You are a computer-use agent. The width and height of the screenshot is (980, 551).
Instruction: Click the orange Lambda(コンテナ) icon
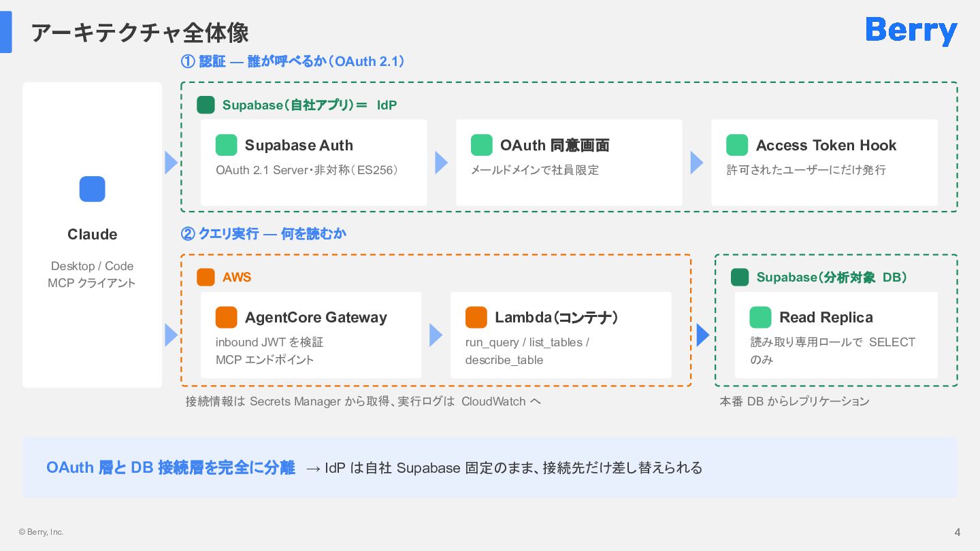pos(476,317)
